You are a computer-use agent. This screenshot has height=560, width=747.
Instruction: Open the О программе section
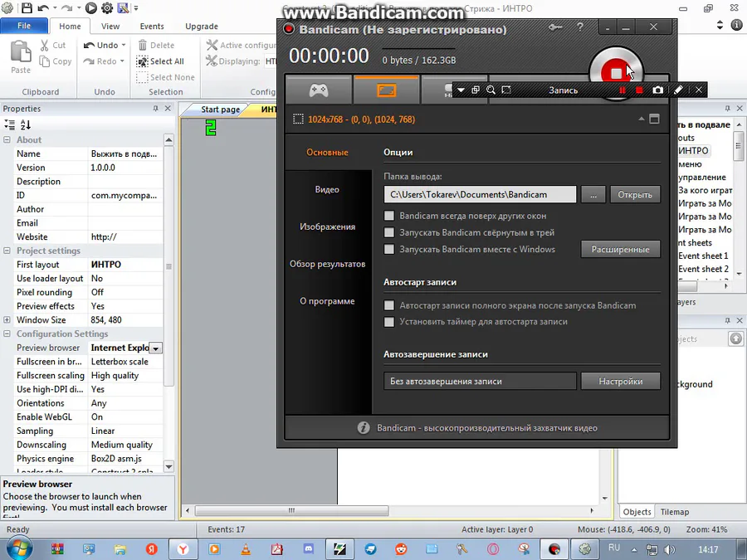click(x=327, y=301)
